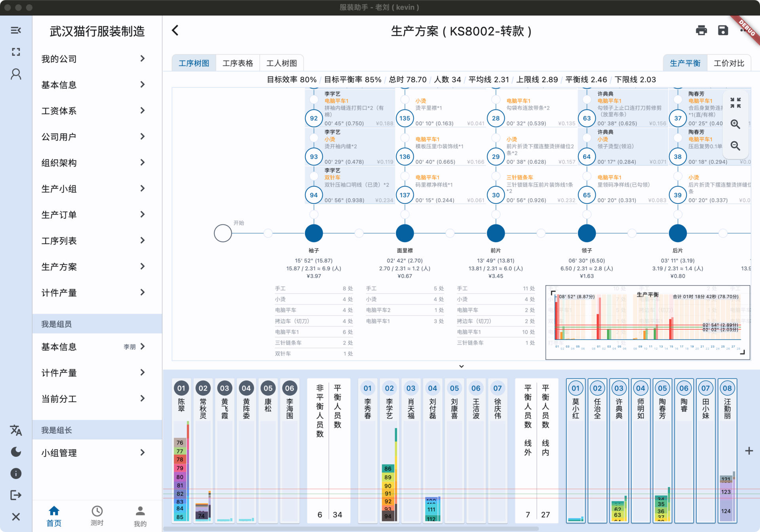Collapse the sidebar menu icon
Image resolution: width=760 pixels, height=532 pixels.
(16, 30)
